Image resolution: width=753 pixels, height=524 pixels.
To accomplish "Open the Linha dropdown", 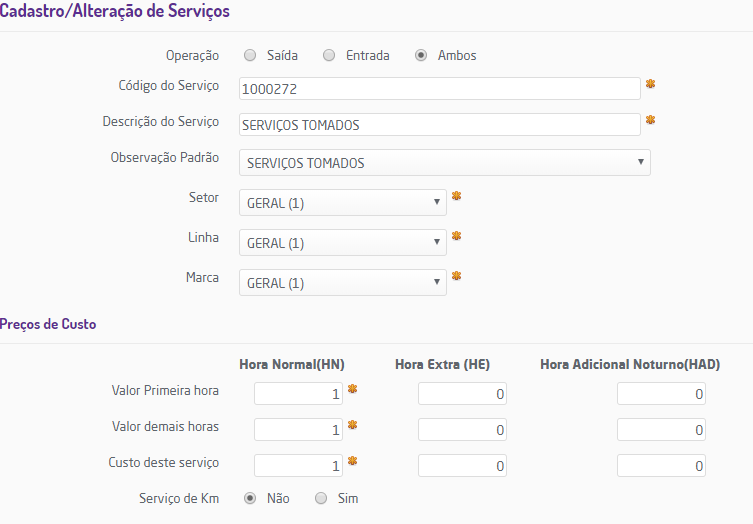I will coord(343,243).
